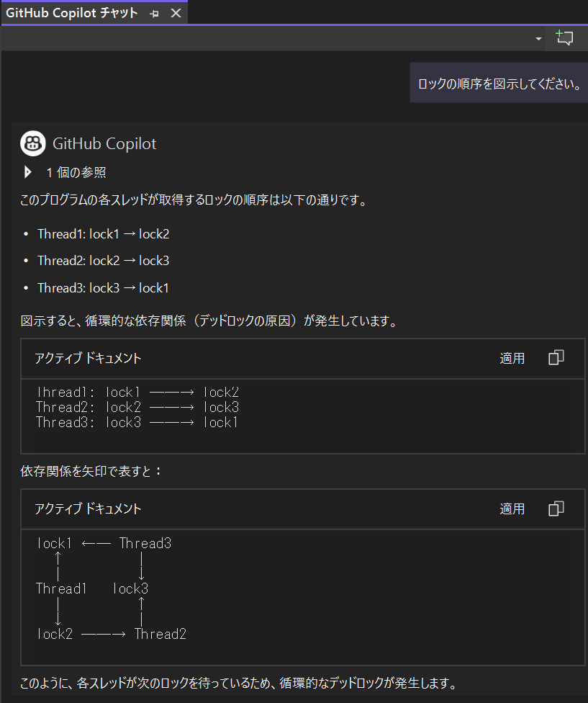Click the bullet Thread3: lock3 → lock1
The height and width of the screenshot is (703, 588).
click(104, 288)
